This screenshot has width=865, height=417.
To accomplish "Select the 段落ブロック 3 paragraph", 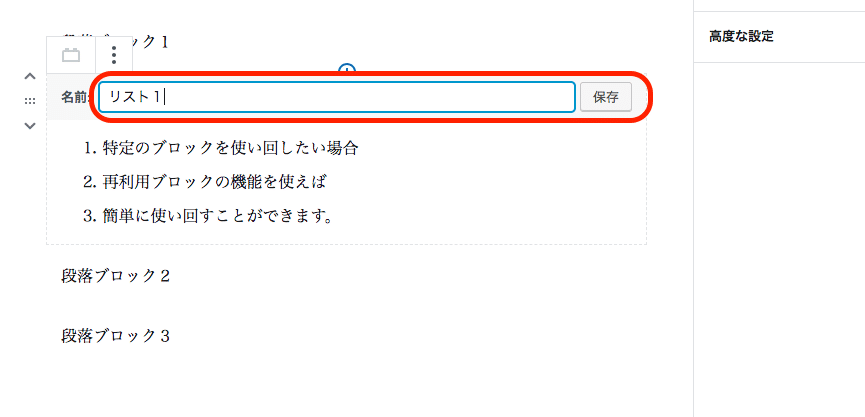I will click(x=115, y=336).
